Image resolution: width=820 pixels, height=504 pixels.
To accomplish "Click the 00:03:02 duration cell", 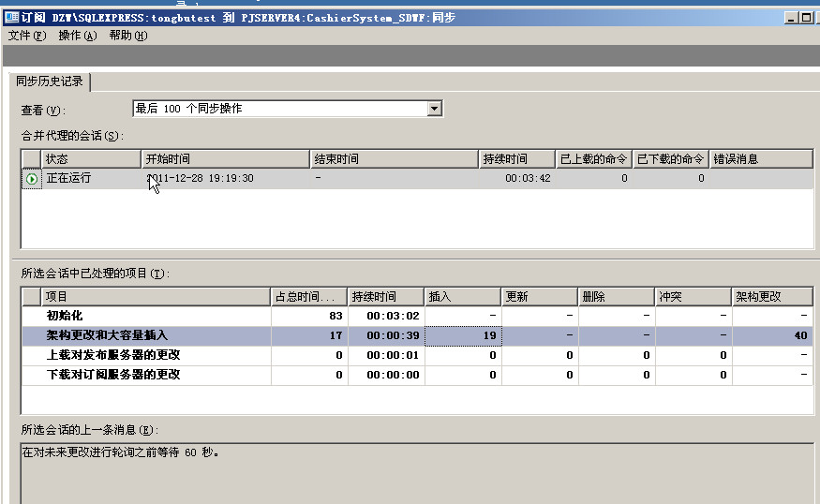I will tap(386, 316).
